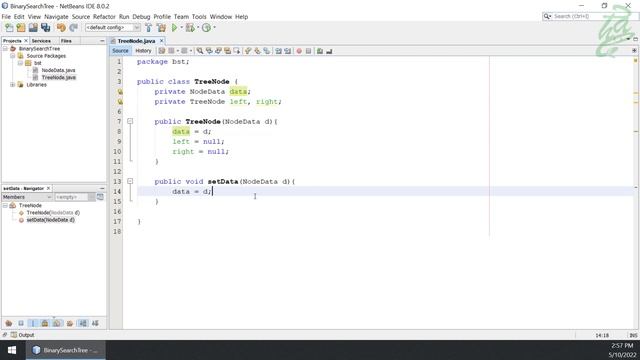Click the New File toolbar icon
The image size is (640, 360).
[9, 28]
